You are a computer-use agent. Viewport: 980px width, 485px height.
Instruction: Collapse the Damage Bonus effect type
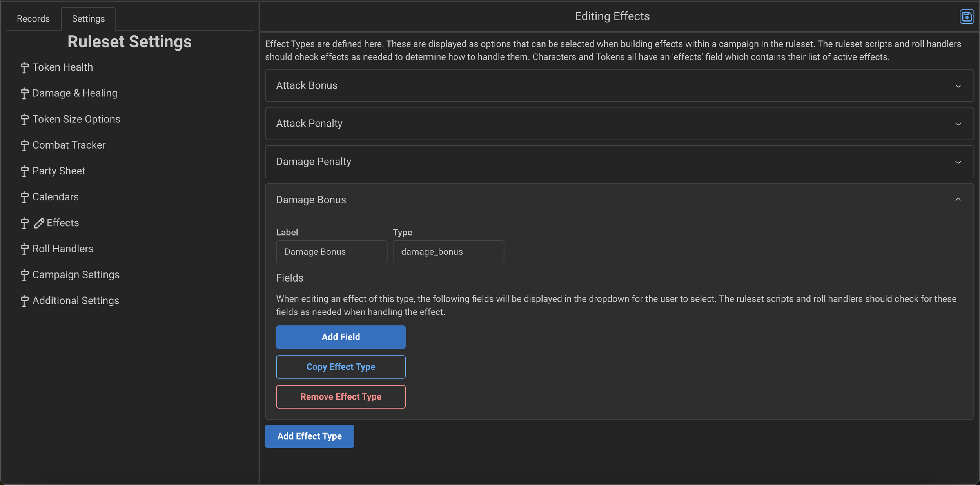958,199
